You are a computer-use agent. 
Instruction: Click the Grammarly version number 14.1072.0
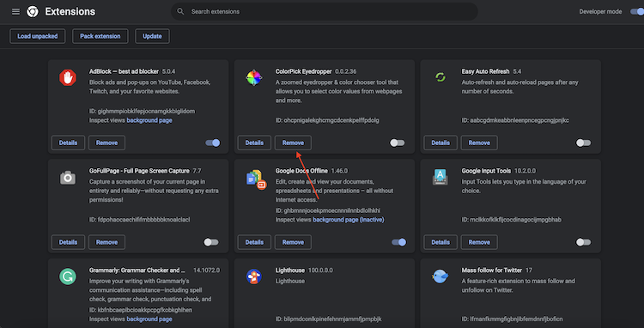pos(207,270)
